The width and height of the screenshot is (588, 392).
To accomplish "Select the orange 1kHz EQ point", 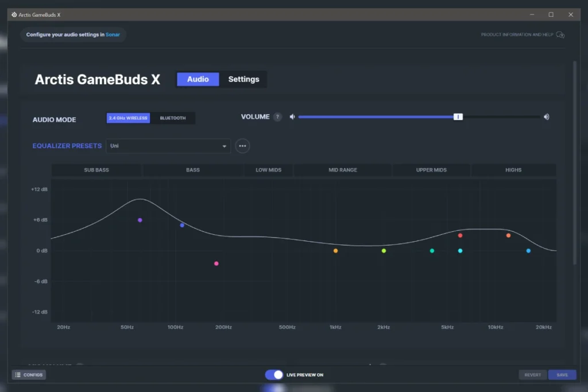I will tap(335, 251).
